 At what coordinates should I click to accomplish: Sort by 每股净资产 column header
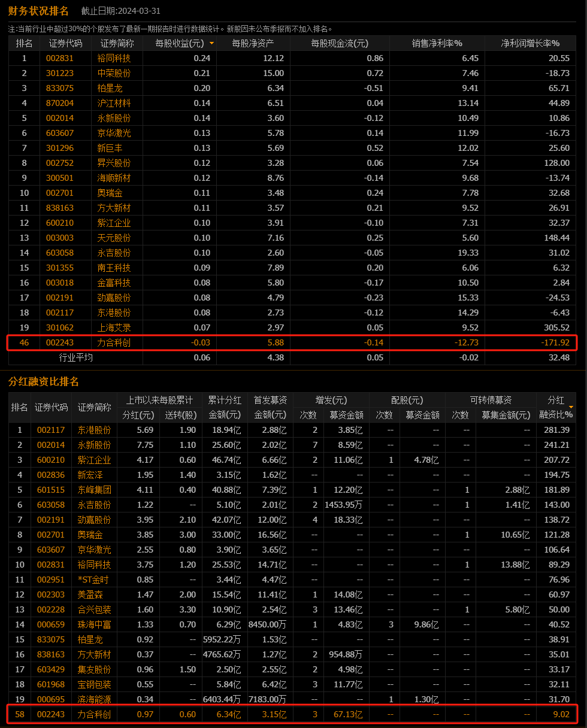tap(253, 43)
